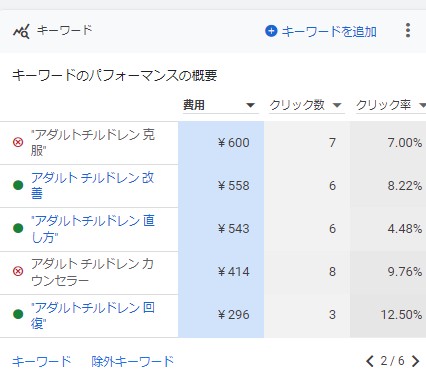
Task: Open the 費用 column dropdown
Action: tap(250, 105)
